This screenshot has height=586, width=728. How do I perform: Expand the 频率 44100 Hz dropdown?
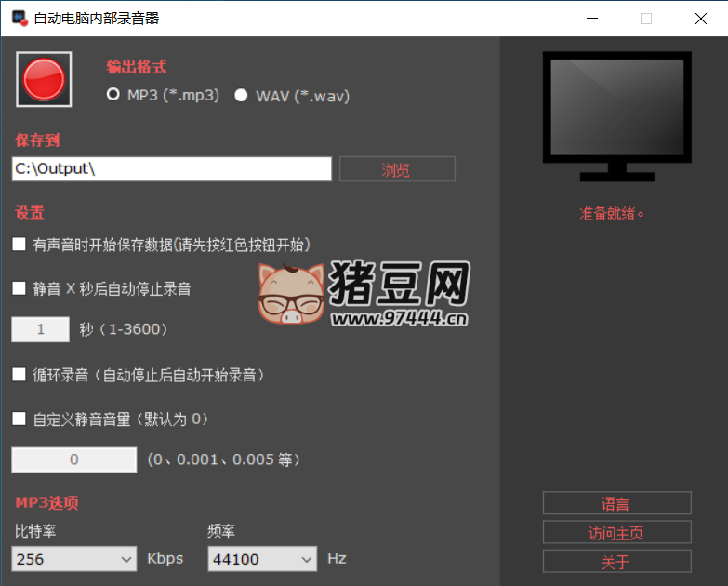coord(262,559)
